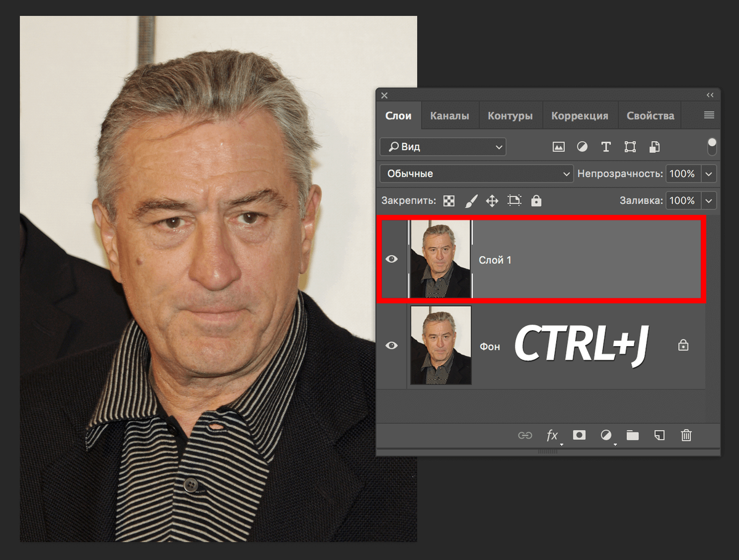Collapse panel with double-arrow icon

tap(710, 95)
